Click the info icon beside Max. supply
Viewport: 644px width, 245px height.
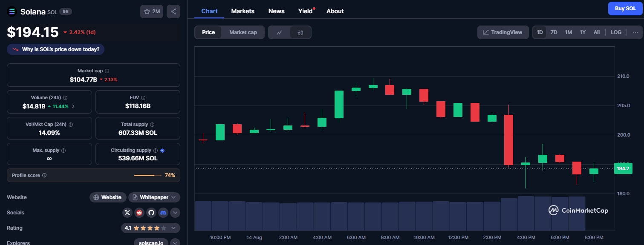coord(64,151)
